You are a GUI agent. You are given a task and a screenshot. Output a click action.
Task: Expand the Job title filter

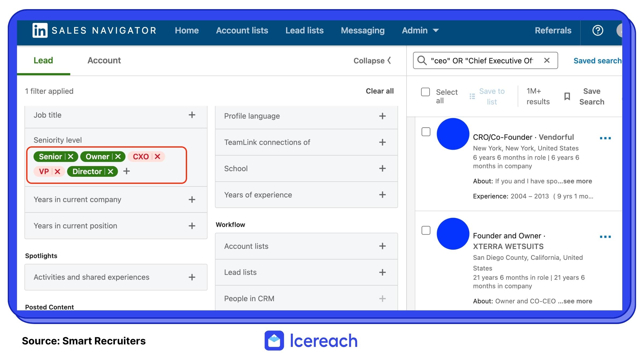click(192, 115)
